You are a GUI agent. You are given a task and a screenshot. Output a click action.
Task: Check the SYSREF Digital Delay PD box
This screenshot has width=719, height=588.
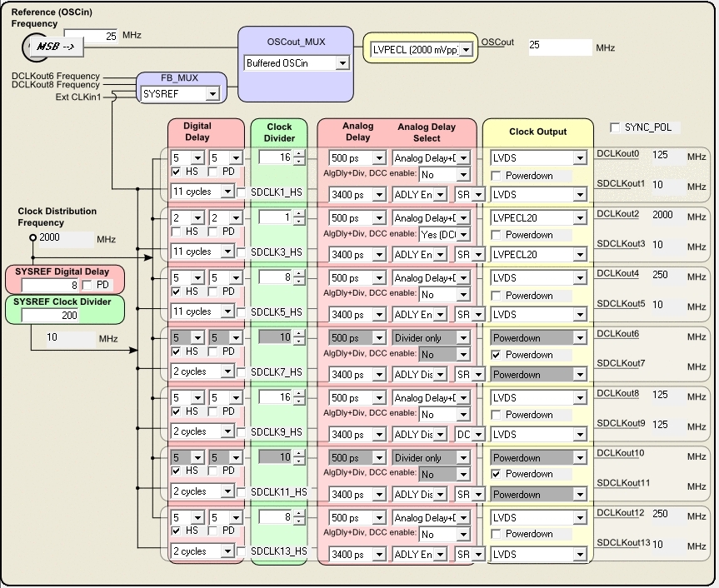[87, 286]
